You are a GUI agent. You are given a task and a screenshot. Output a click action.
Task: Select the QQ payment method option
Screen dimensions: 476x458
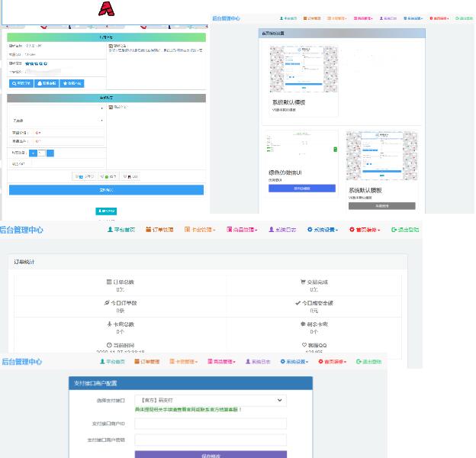tap(130, 176)
